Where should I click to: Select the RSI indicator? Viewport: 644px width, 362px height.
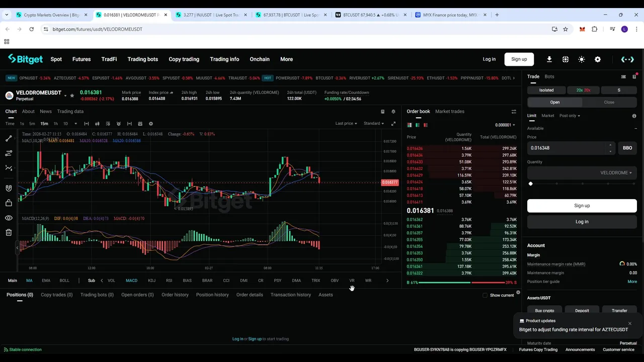(169, 281)
